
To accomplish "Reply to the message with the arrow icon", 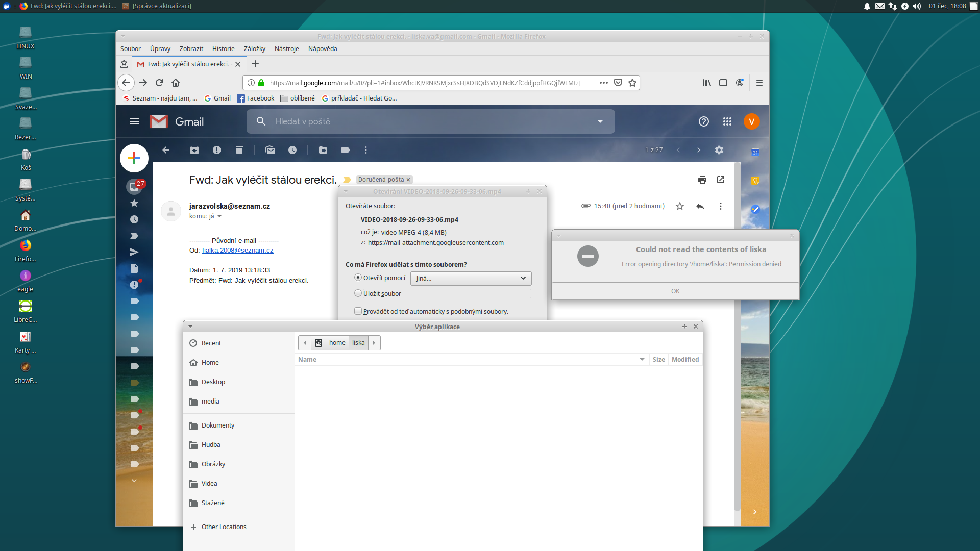I will pyautogui.click(x=700, y=206).
